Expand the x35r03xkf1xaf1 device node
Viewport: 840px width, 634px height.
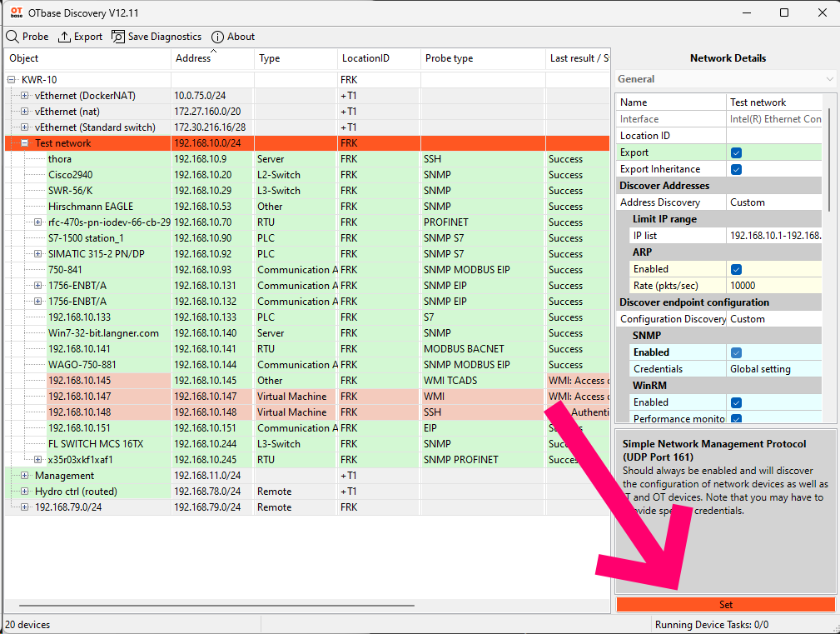(38, 459)
